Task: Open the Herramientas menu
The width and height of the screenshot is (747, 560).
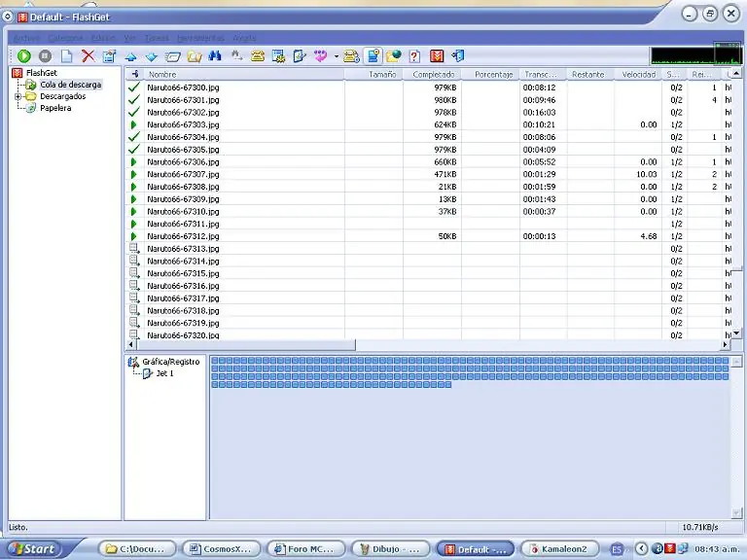Action: pyautogui.click(x=200, y=38)
